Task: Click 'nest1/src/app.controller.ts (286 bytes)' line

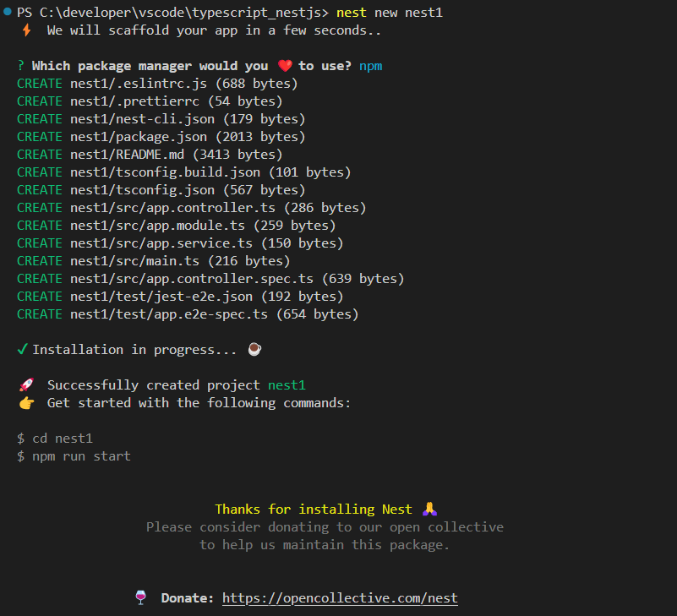Action: 218,208
